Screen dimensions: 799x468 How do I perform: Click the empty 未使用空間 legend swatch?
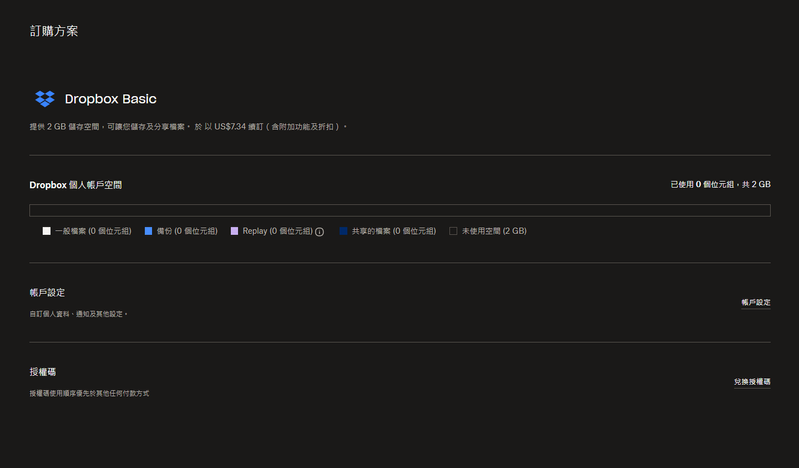click(453, 231)
